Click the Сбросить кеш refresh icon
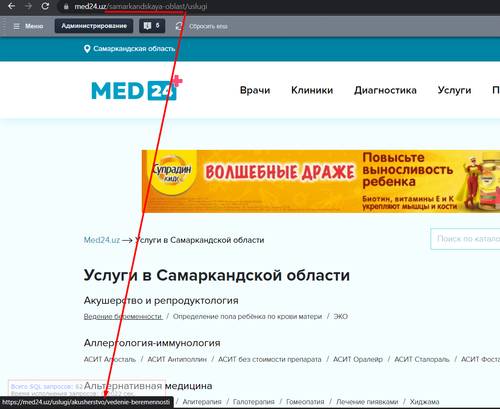 click(x=179, y=26)
